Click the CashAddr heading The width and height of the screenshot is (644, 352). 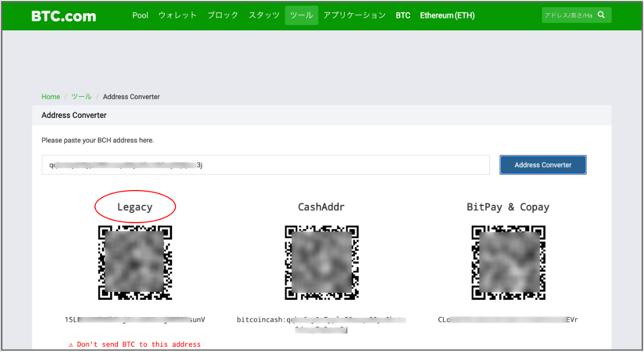[321, 207]
